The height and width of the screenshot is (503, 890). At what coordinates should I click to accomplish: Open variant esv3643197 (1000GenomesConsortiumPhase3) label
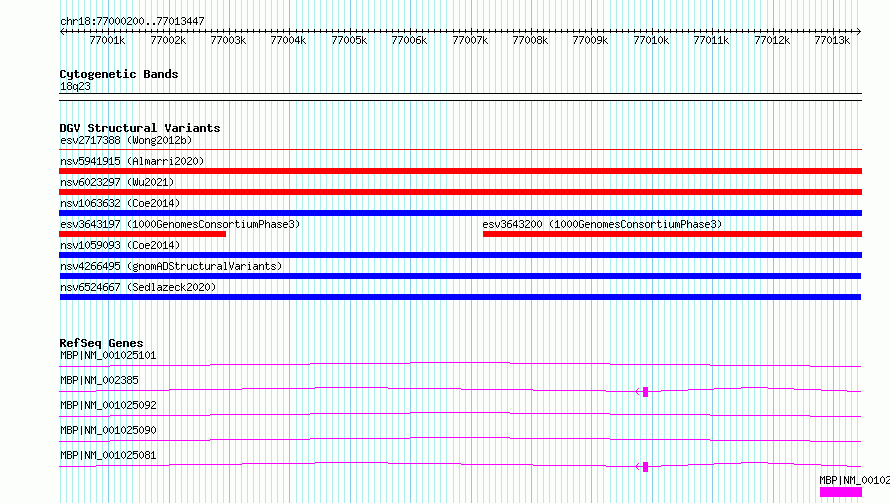tap(180, 224)
